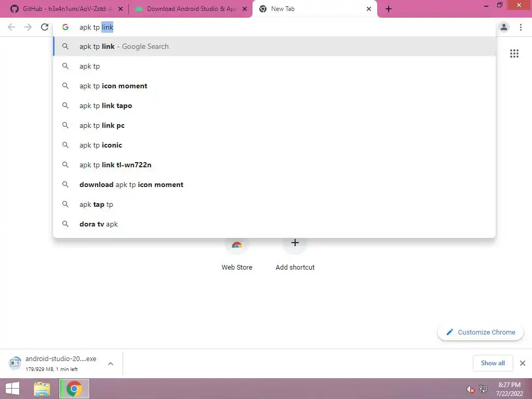Close the New Tab tab
Screen dimensions: 532x399
369,9
